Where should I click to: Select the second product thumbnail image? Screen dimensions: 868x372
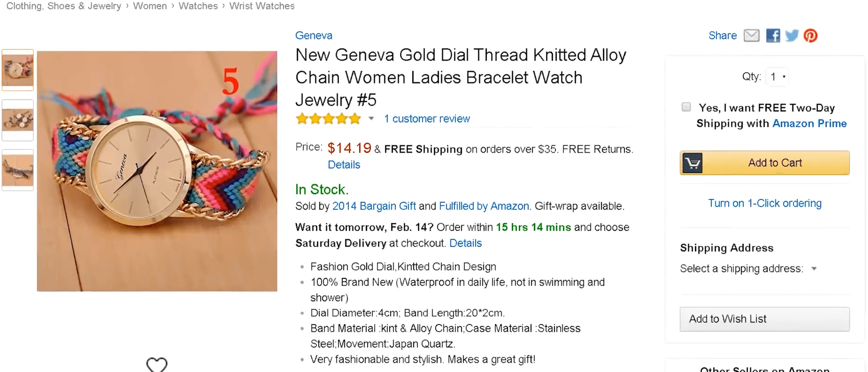[18, 120]
